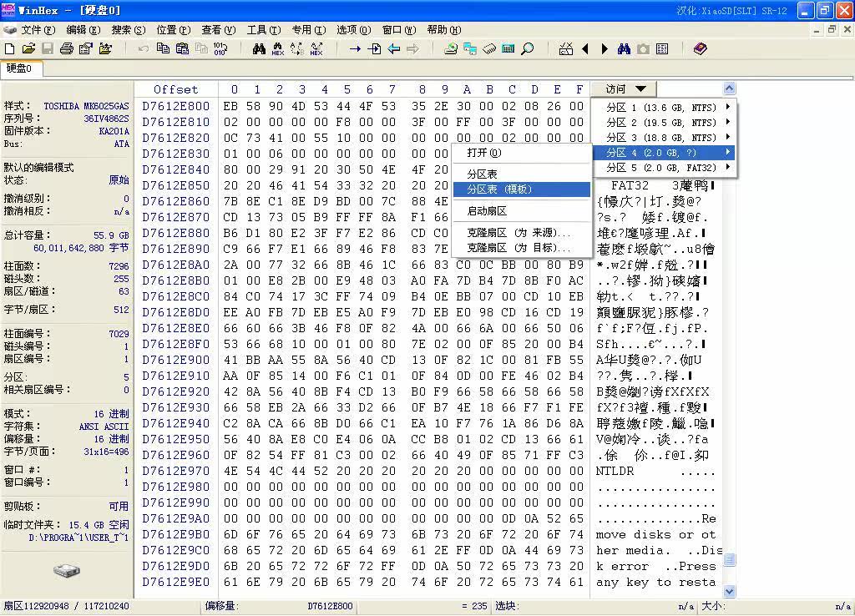
Task: Click the grid table options icon
Action: click(x=662, y=49)
